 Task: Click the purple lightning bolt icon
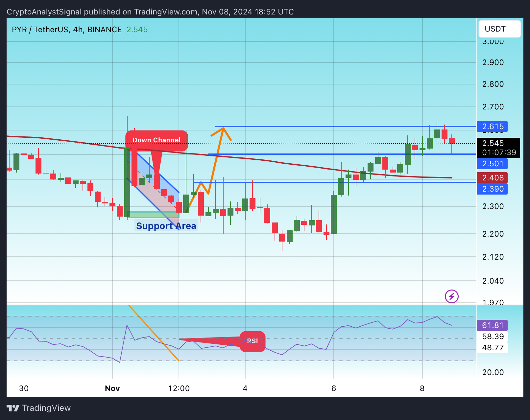(452, 296)
